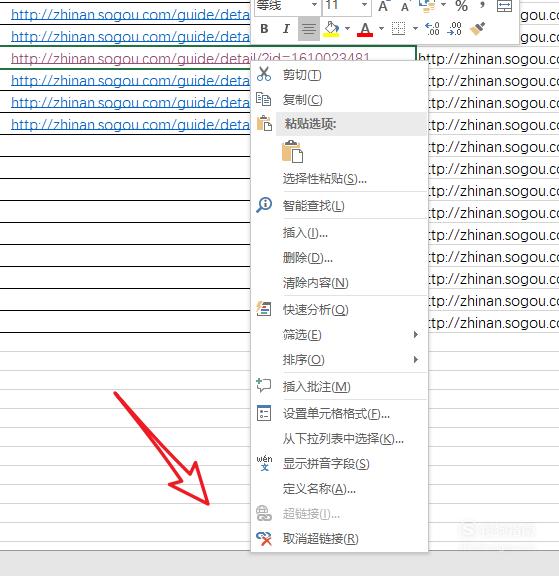Viewport: 559px width, 576px height.
Task: Toggle center alignment in the mini toolbar
Action: click(309, 28)
